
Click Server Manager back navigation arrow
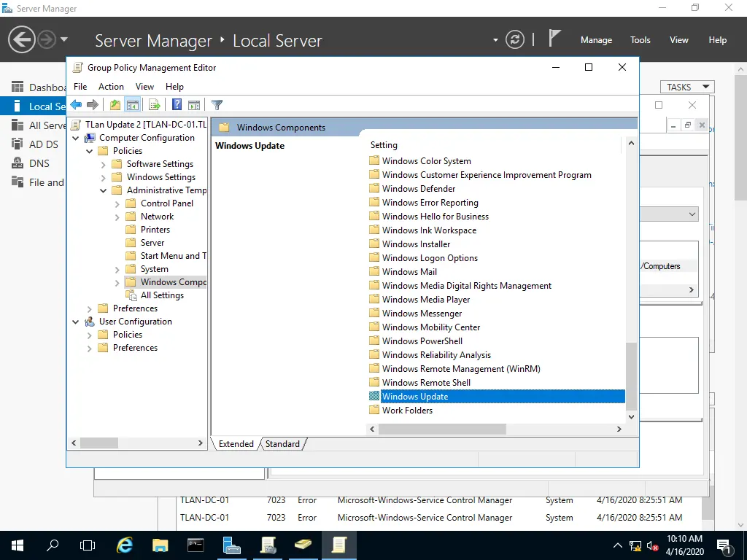pos(21,39)
